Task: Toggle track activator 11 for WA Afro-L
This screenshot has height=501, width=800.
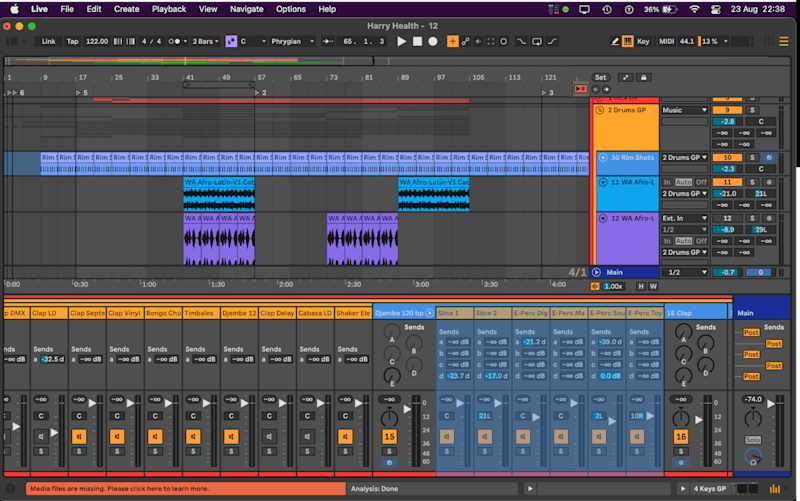Action: click(727, 182)
